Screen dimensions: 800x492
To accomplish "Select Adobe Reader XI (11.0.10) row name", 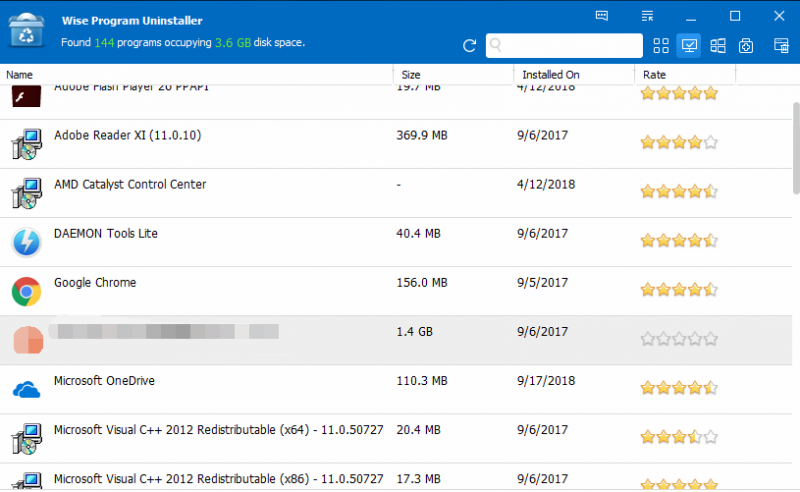I will (x=128, y=135).
